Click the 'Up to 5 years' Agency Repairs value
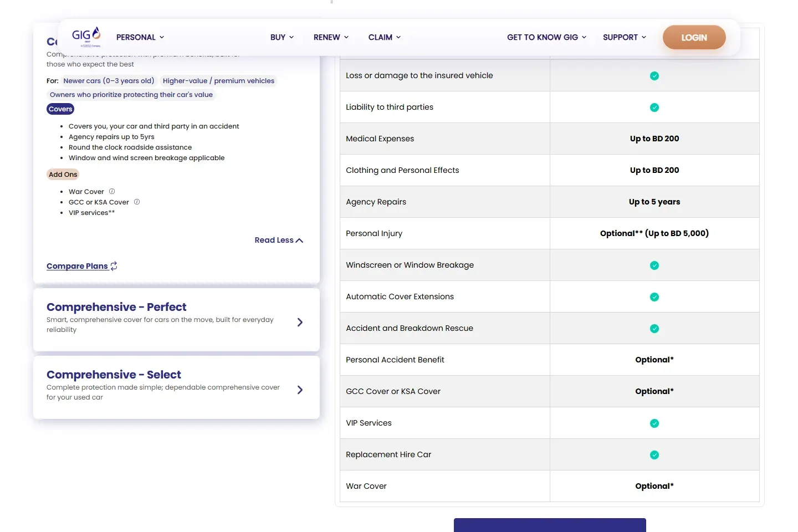This screenshot has height=532, width=798. [x=654, y=202]
